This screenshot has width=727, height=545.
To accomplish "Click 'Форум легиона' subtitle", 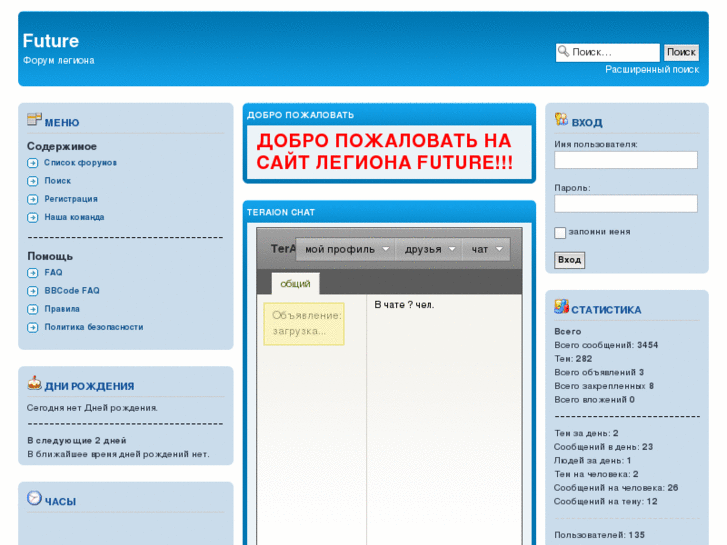I will pyautogui.click(x=59, y=61).
